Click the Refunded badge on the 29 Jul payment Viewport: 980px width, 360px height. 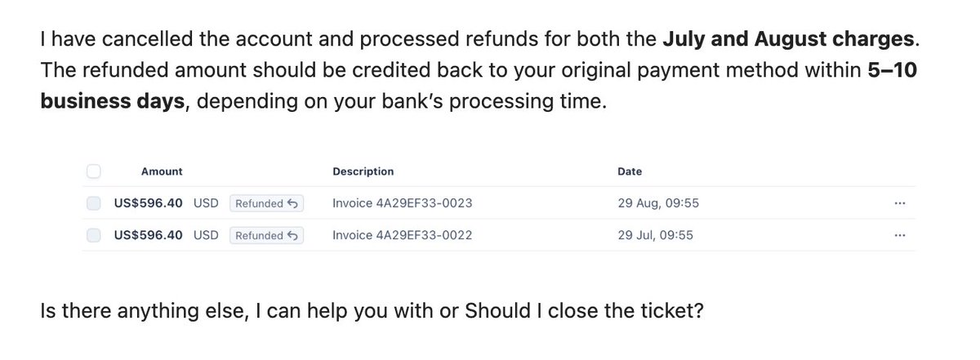(x=266, y=235)
